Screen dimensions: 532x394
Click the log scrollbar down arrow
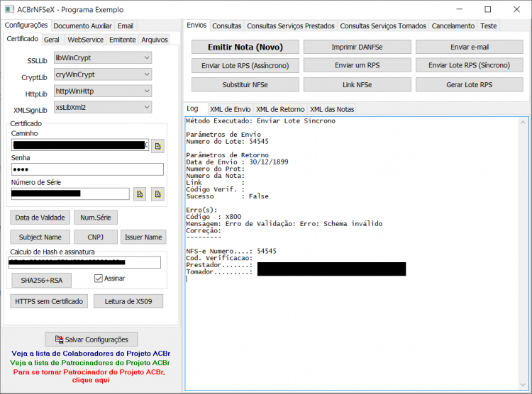point(523,385)
